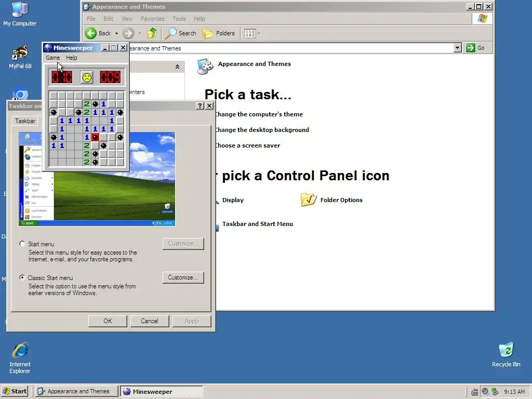Select the Recycle Bin desktop icon
The height and width of the screenshot is (399, 532).
pos(506,355)
